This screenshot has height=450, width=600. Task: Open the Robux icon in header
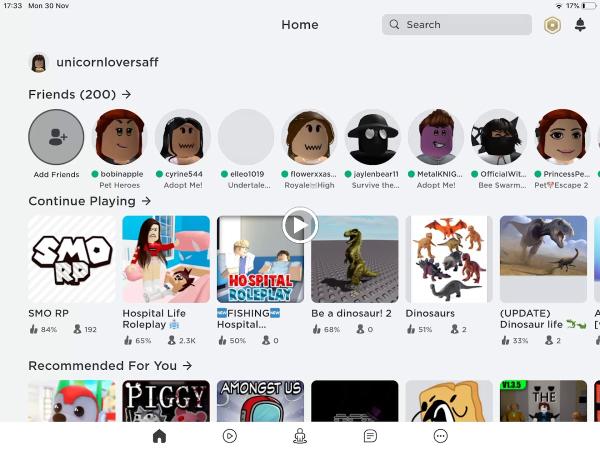tap(552, 25)
